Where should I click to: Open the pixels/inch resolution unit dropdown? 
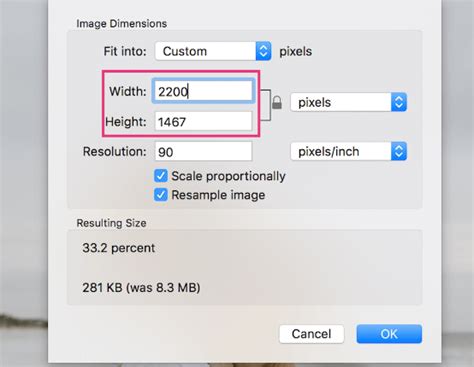(348, 151)
